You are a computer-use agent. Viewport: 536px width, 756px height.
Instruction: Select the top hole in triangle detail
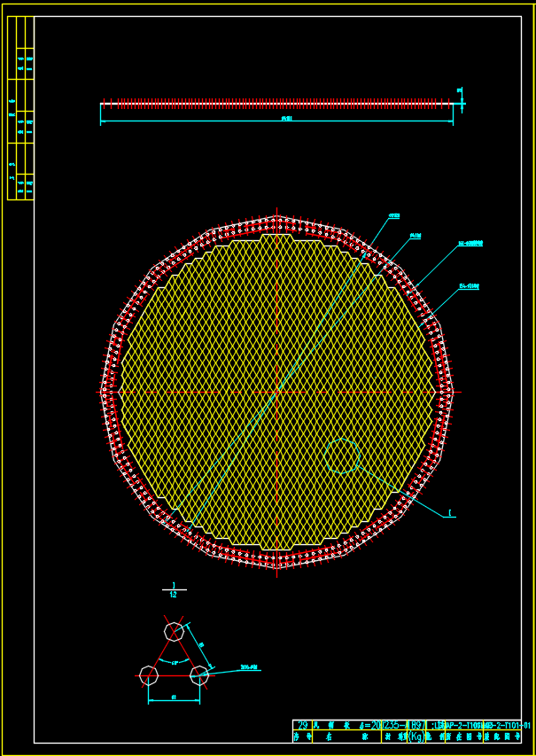click(x=174, y=631)
